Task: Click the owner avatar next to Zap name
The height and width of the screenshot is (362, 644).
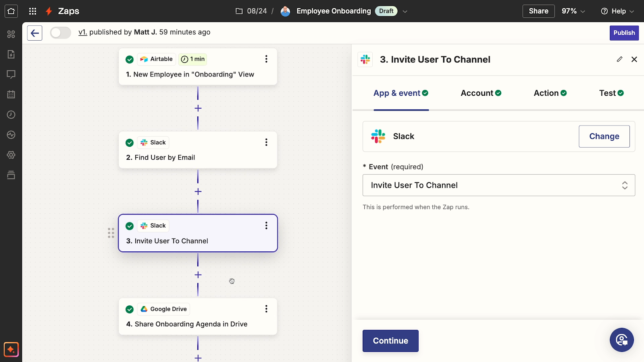Action: click(x=285, y=11)
